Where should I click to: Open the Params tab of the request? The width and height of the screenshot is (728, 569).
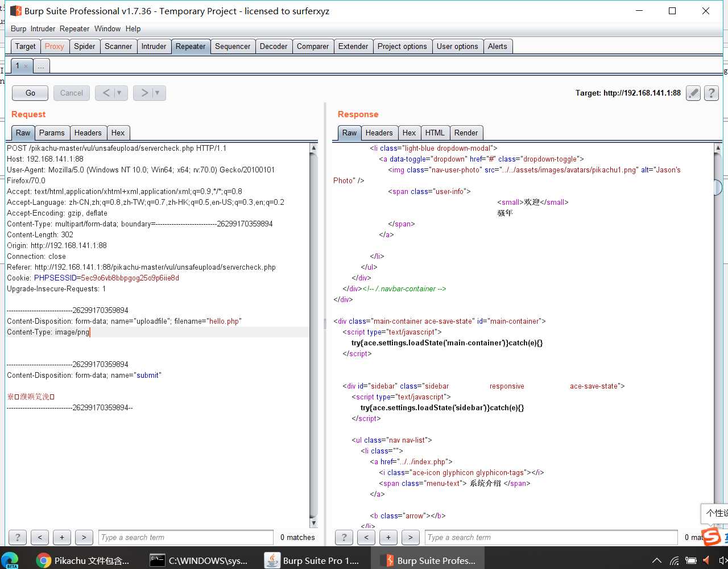(x=52, y=133)
